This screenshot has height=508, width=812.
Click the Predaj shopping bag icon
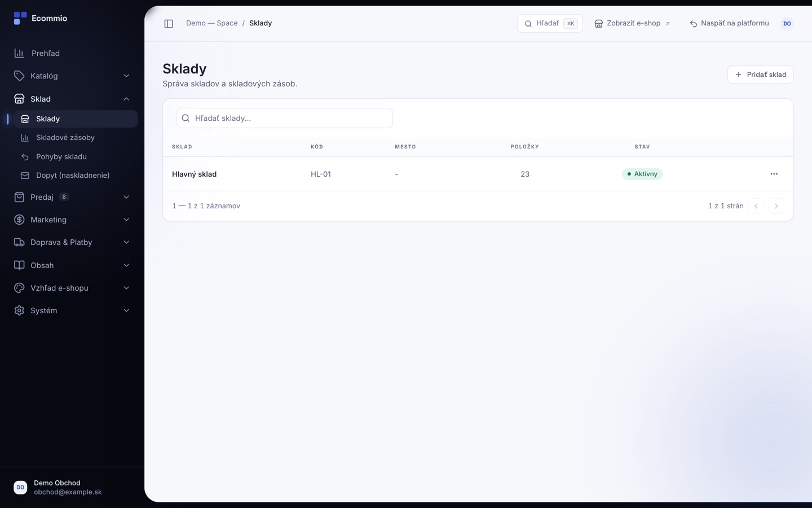(x=19, y=197)
